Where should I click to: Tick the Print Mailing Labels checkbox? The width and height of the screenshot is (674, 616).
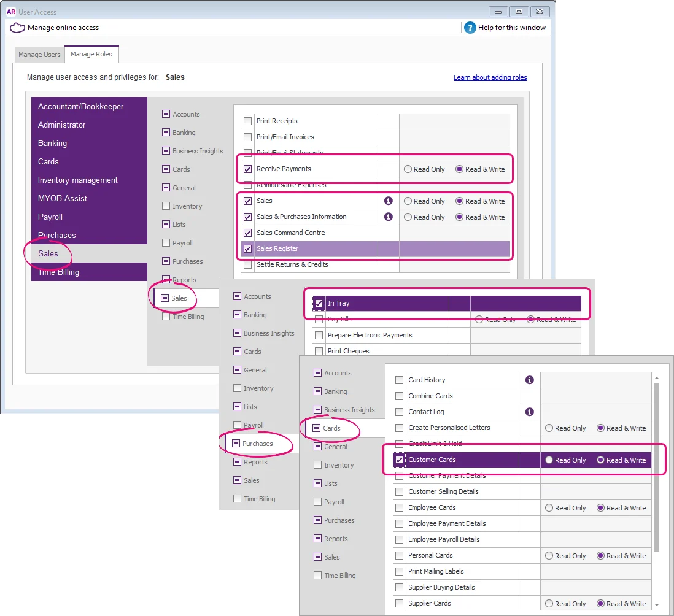tap(400, 571)
